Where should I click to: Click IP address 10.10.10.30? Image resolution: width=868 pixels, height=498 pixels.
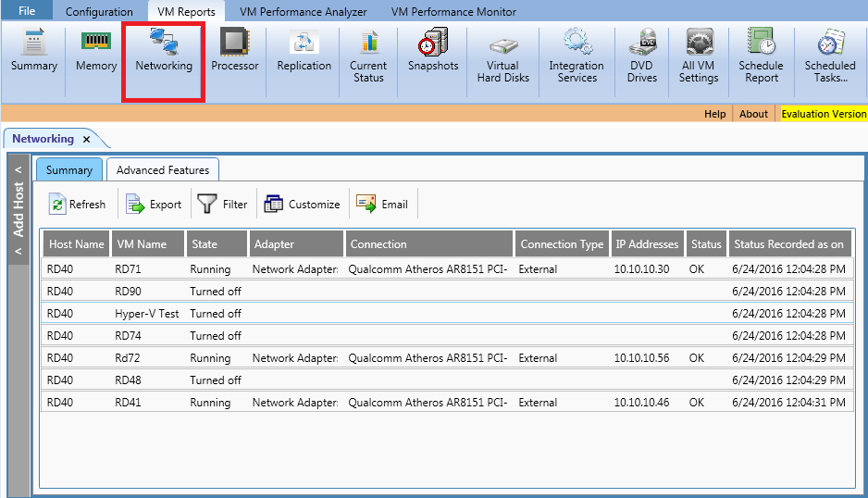(641, 269)
